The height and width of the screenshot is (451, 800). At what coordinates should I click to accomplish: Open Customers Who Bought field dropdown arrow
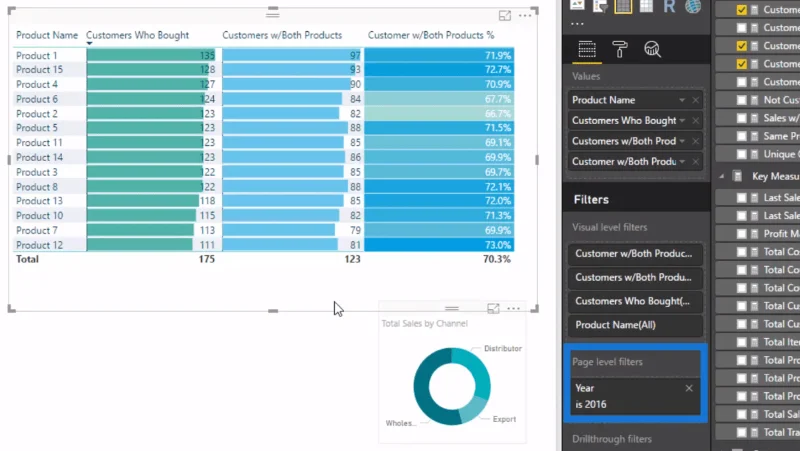pos(682,120)
